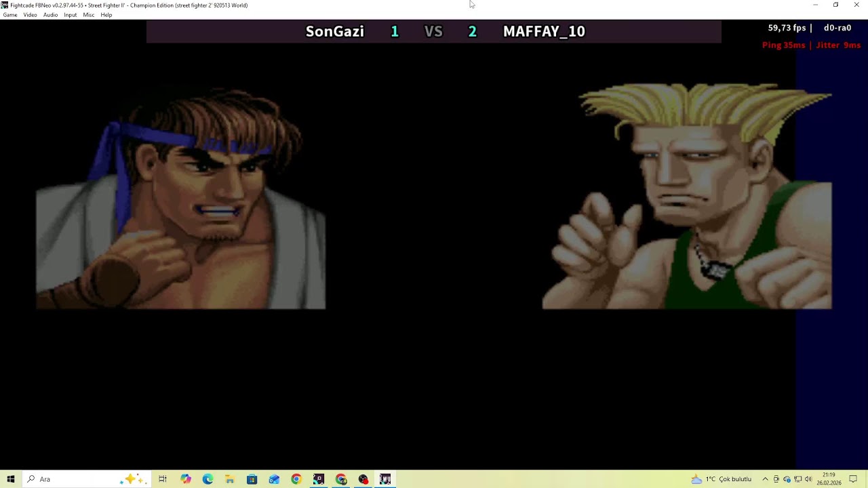The width and height of the screenshot is (868, 488).
Task: Click the 59,73 fps counter
Action: (x=787, y=28)
